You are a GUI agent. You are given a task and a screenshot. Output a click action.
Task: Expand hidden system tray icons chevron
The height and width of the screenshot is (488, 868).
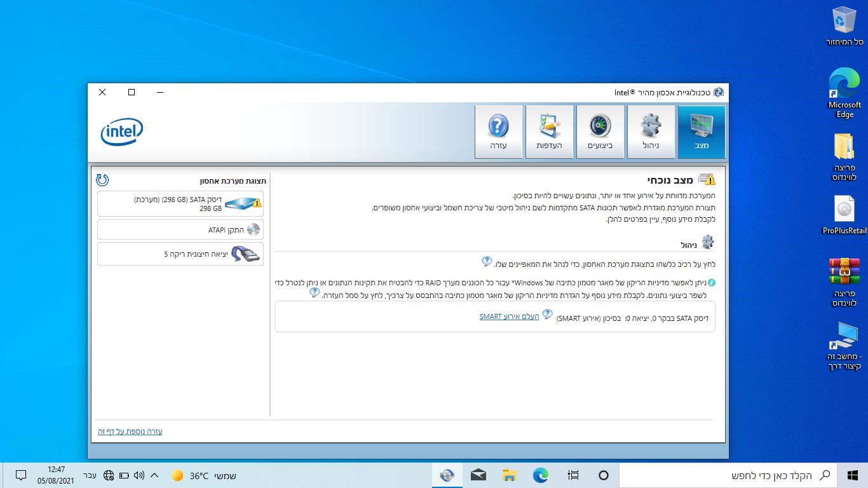coord(154,475)
